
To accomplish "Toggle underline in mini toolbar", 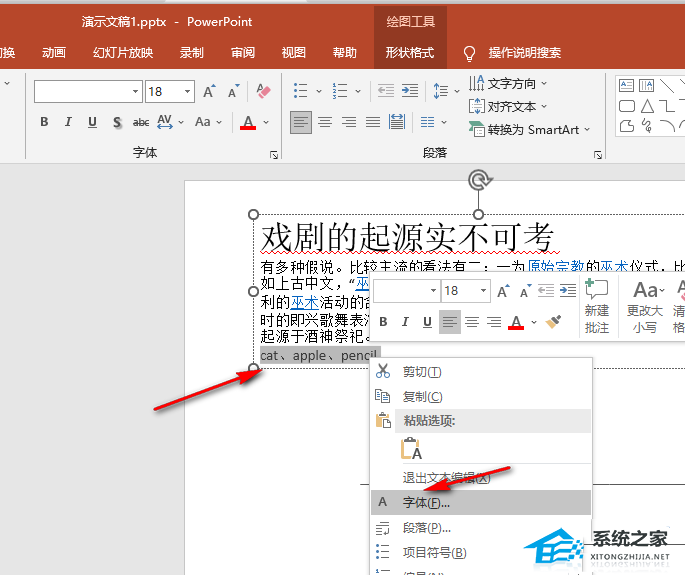I will (427, 322).
